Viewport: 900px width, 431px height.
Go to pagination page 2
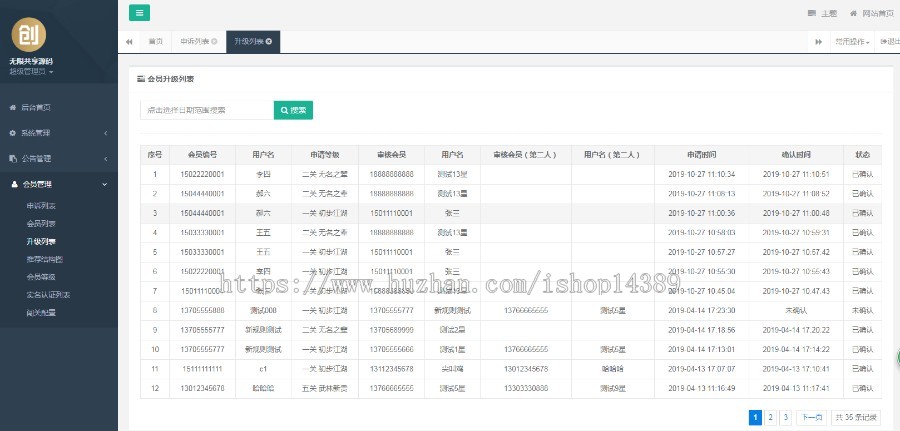pos(771,417)
